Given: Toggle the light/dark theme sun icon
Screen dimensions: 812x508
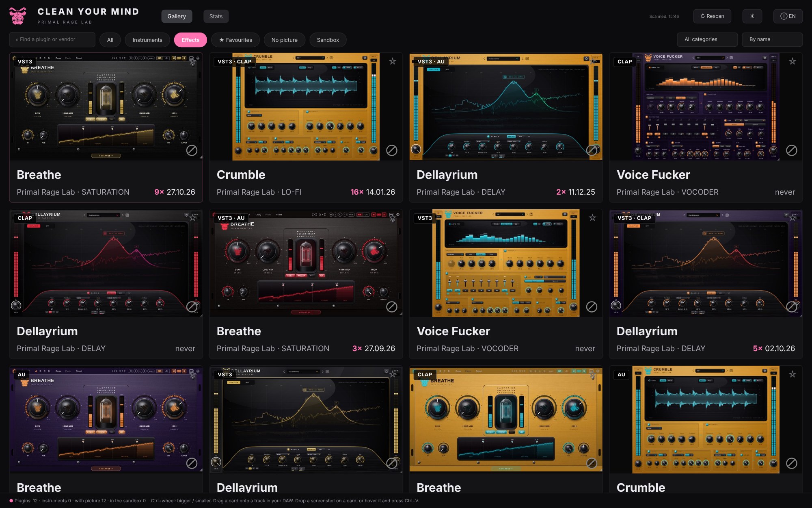Looking at the screenshot, I should coord(752,16).
